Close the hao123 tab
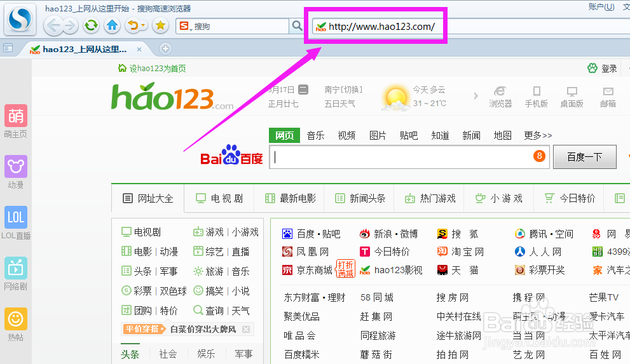Viewport: 630px width, 364px height. point(139,50)
